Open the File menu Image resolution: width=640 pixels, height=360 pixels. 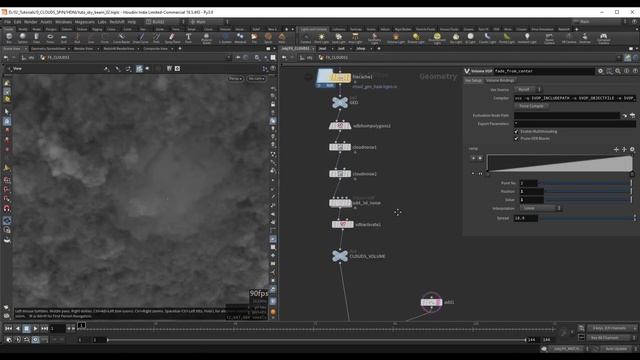(7, 22)
